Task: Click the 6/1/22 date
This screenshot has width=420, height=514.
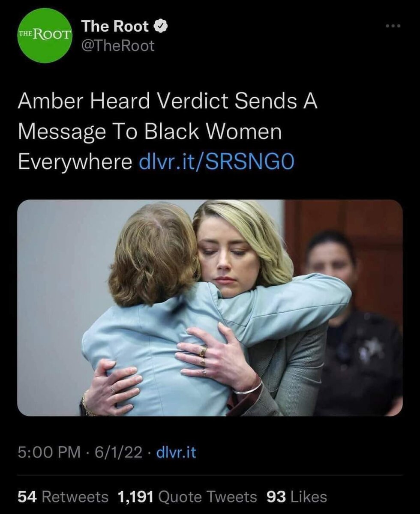Action: click(114, 453)
